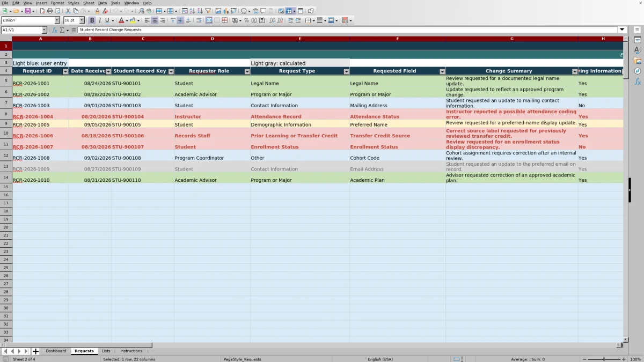
Task: Expand the Name Box dropdown arrow
Action: (44, 30)
